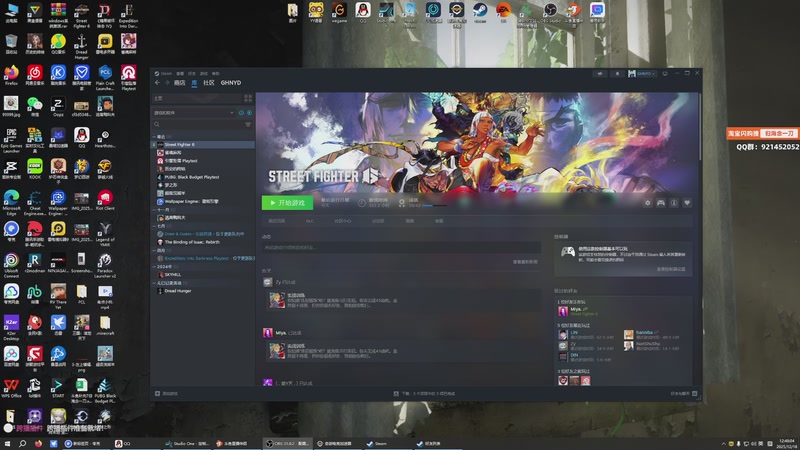This screenshot has width=800, height=450.
Task: Collapse the 最近 recent games group
Action: tap(155, 137)
